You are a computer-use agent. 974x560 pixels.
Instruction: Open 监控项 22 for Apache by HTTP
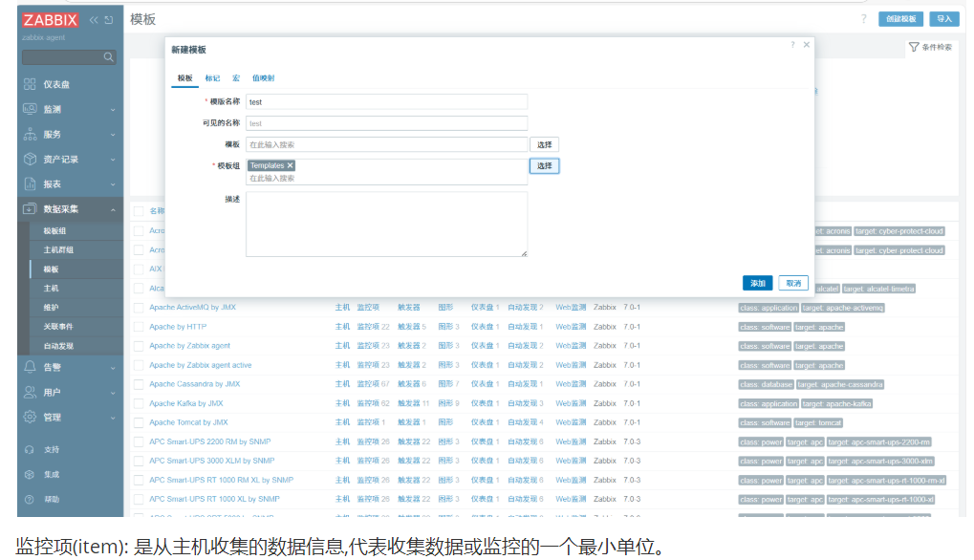(373, 327)
